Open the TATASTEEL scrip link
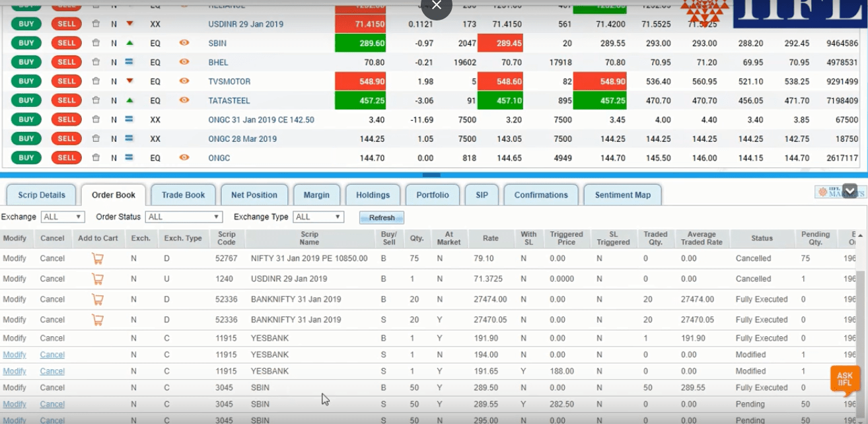This screenshot has width=868, height=424. [x=229, y=100]
